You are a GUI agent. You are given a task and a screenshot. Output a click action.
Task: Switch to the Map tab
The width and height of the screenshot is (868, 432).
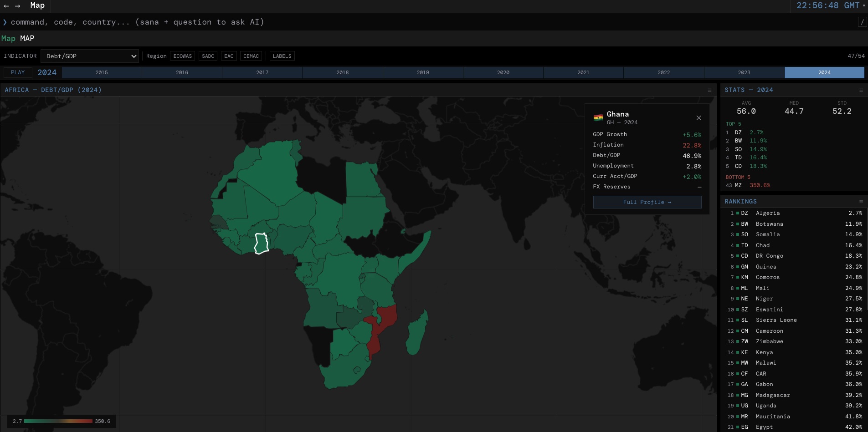click(8, 38)
